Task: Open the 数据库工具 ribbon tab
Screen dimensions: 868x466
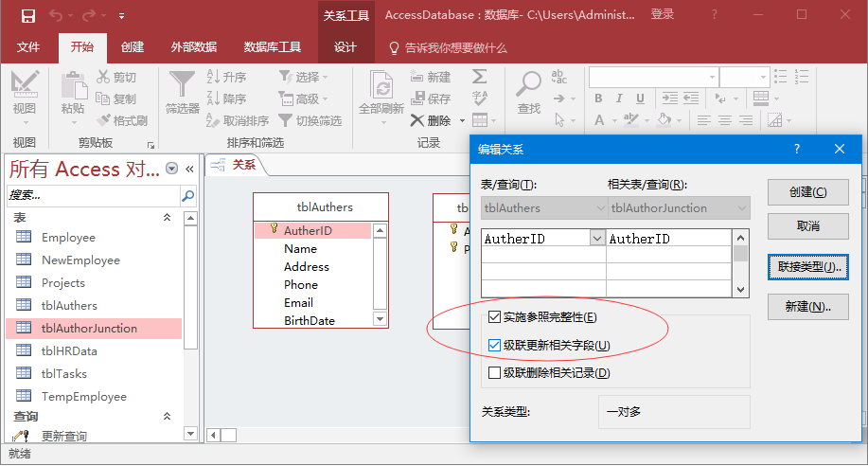Action: [272, 47]
